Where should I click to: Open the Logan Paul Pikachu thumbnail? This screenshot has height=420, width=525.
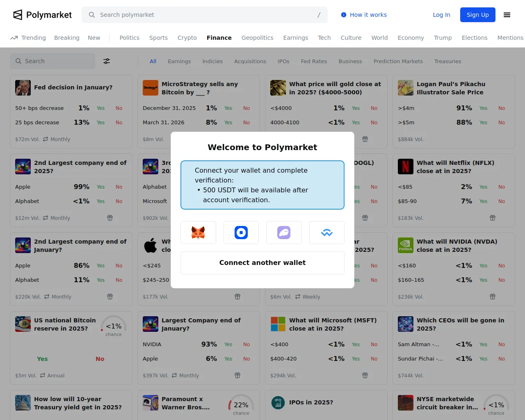[x=406, y=88]
